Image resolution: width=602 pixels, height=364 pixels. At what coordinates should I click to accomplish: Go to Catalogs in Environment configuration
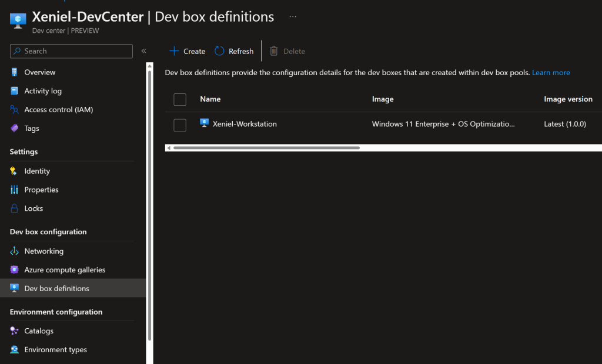point(39,331)
